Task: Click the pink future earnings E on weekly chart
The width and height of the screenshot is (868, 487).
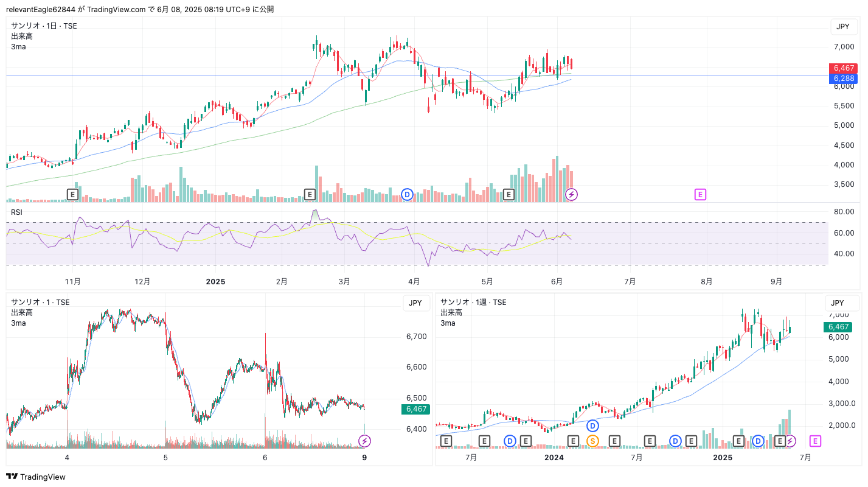Action: click(816, 441)
